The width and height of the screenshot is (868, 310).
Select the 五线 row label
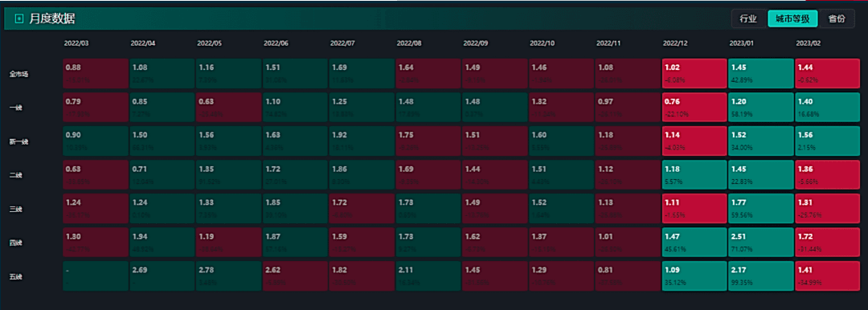(x=15, y=276)
